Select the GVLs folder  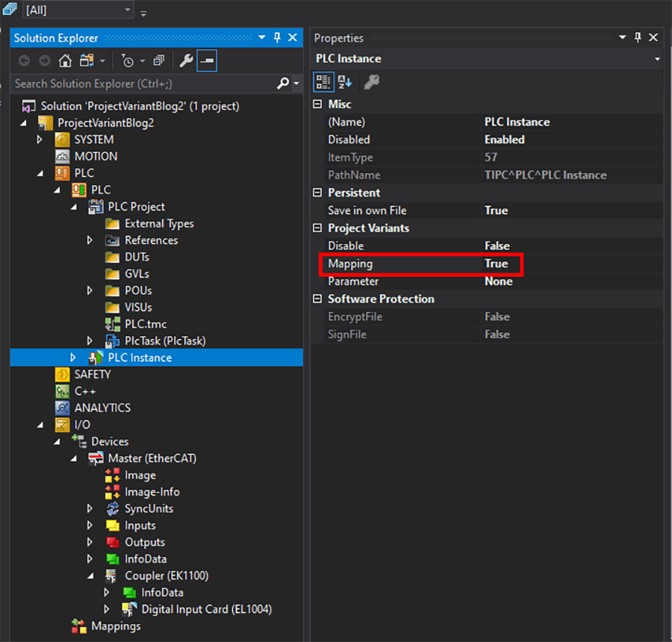137,274
